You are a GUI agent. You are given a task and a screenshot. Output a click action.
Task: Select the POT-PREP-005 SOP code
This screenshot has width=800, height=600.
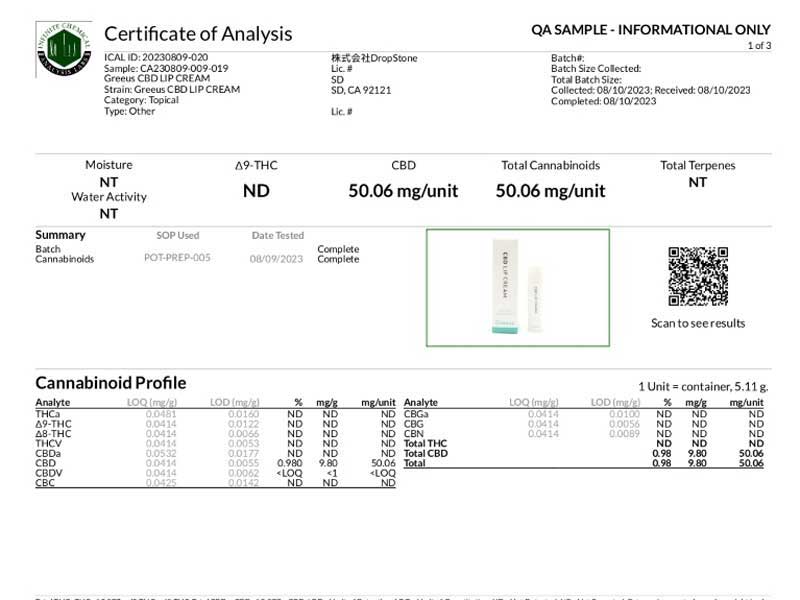tap(177, 258)
